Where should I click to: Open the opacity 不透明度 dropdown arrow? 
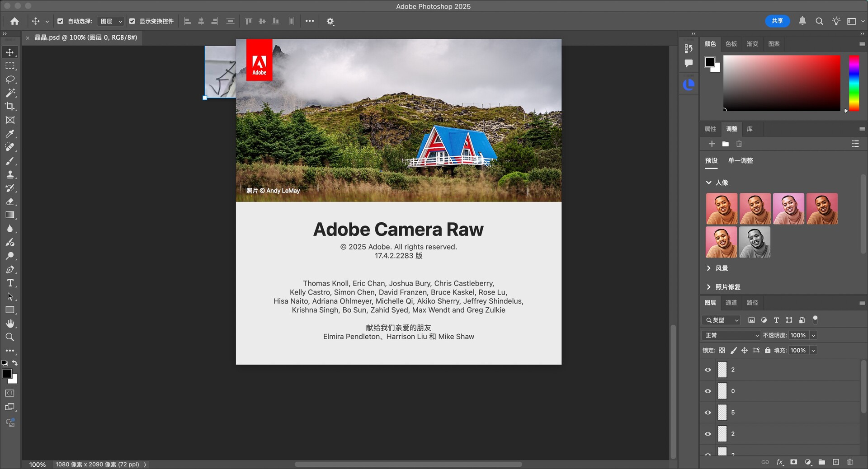pos(813,335)
